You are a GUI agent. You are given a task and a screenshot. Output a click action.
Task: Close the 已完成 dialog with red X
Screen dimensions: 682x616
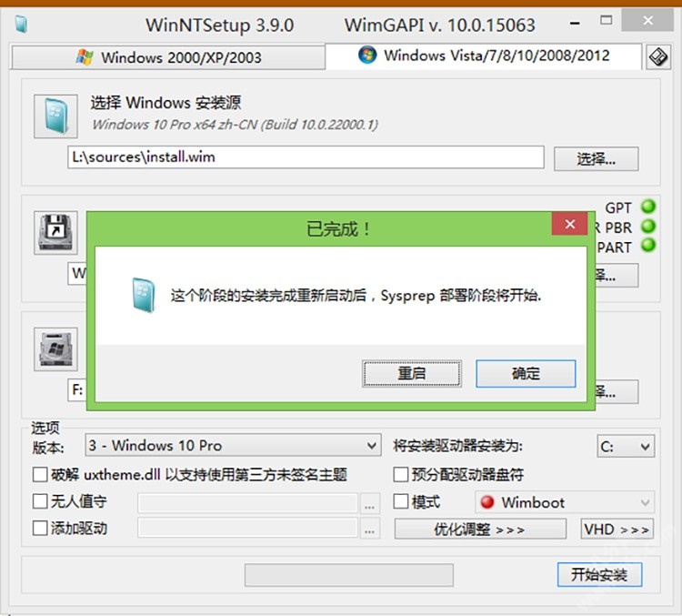pos(570,224)
